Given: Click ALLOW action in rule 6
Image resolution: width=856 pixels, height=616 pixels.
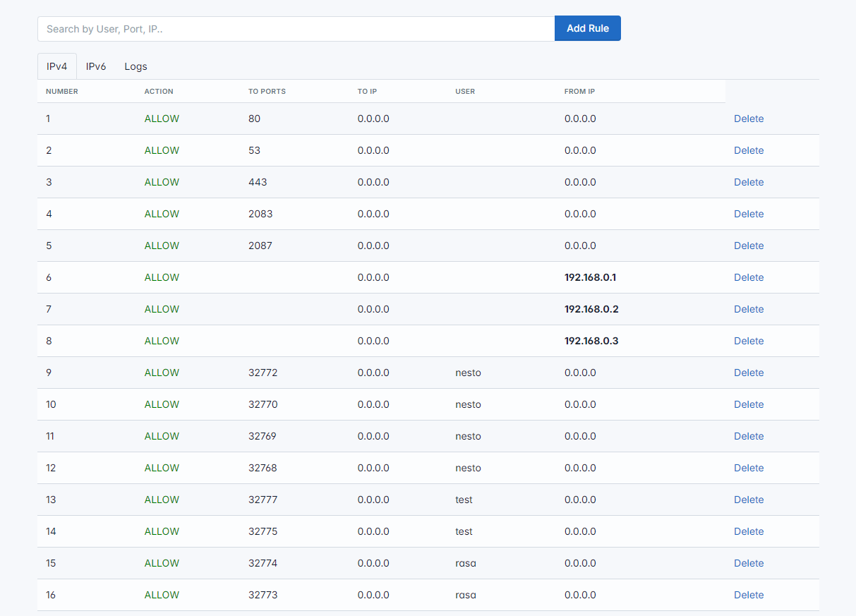Looking at the screenshot, I should (x=162, y=277).
